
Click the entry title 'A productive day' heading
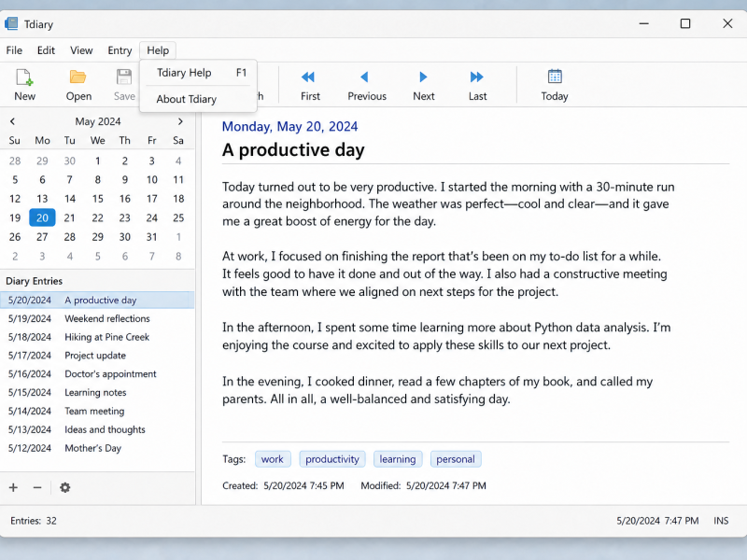click(x=293, y=150)
